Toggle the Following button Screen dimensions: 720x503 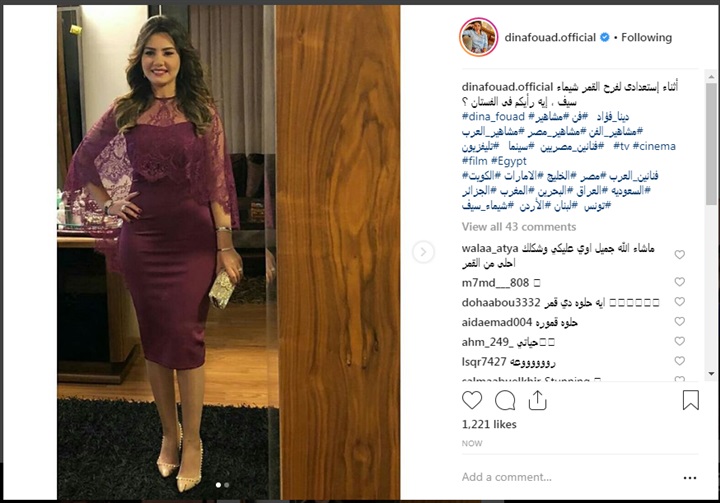(x=646, y=37)
